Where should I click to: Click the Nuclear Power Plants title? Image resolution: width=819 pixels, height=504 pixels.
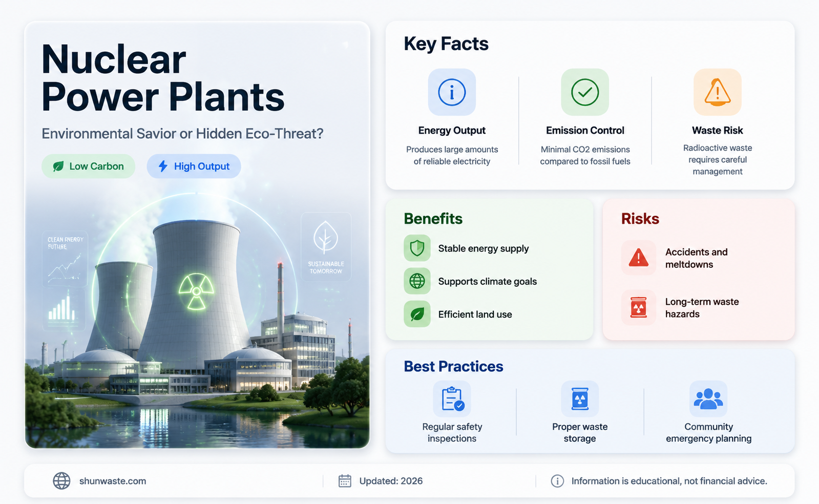pos(163,78)
